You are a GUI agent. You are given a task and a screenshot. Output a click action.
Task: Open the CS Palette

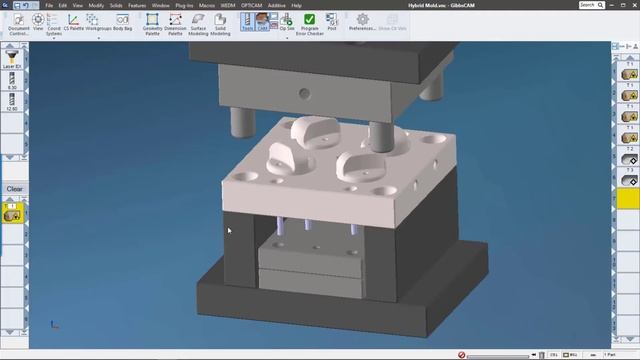pos(73,22)
